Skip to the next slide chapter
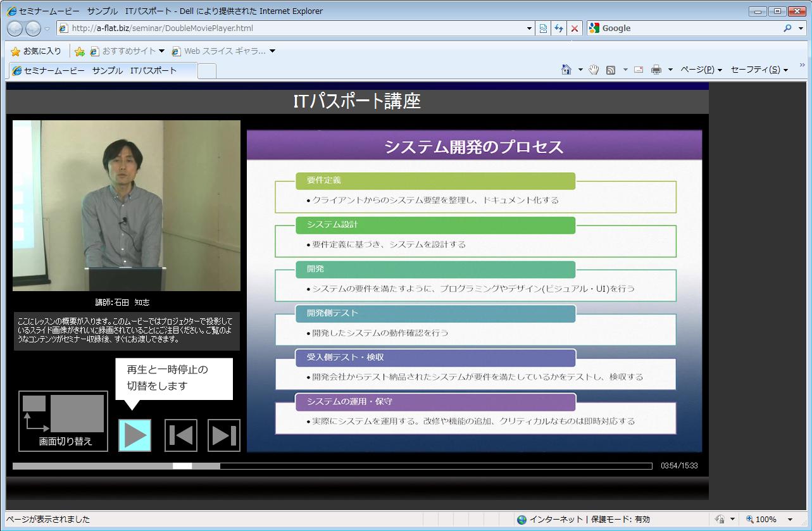 pos(224,435)
